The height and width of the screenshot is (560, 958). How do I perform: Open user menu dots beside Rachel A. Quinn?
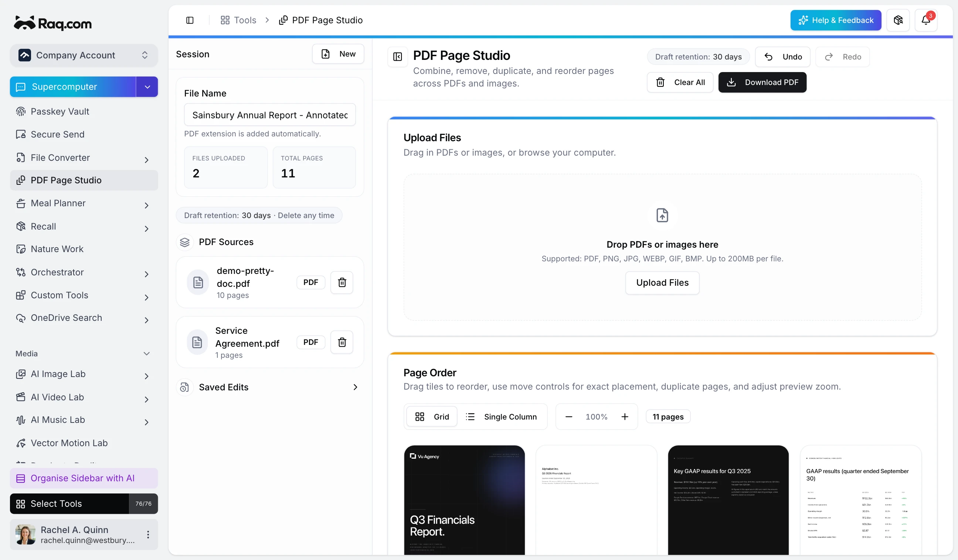tap(148, 534)
